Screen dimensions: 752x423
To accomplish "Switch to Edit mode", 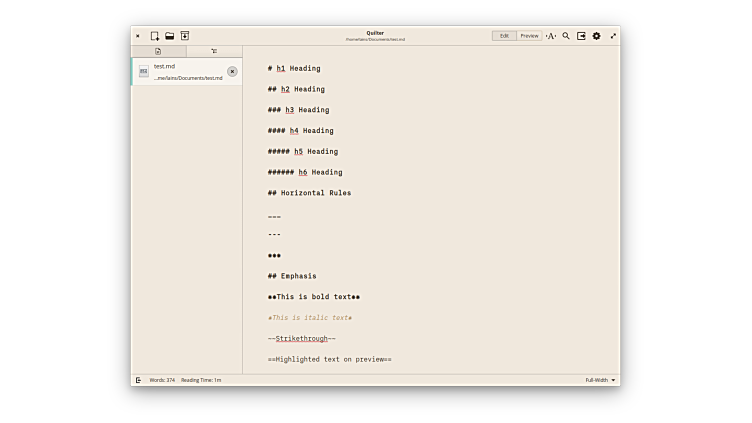I will click(x=504, y=36).
